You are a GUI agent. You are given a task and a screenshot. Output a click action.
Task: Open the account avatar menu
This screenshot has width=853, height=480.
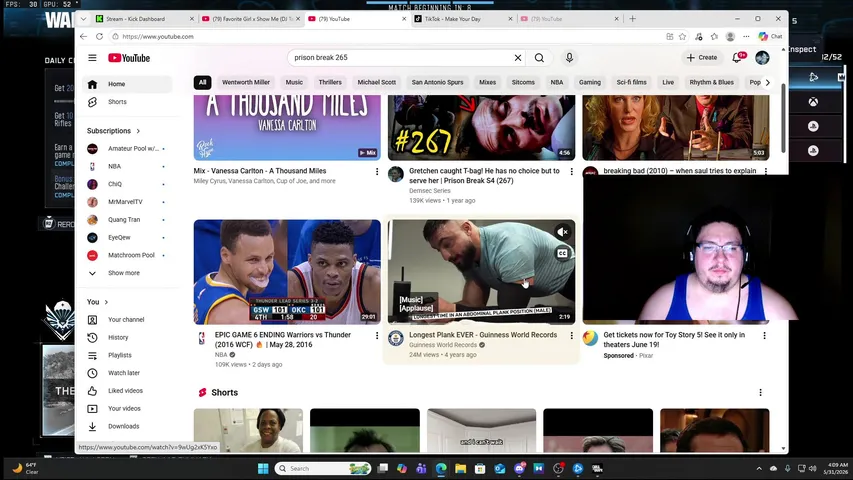coord(762,58)
